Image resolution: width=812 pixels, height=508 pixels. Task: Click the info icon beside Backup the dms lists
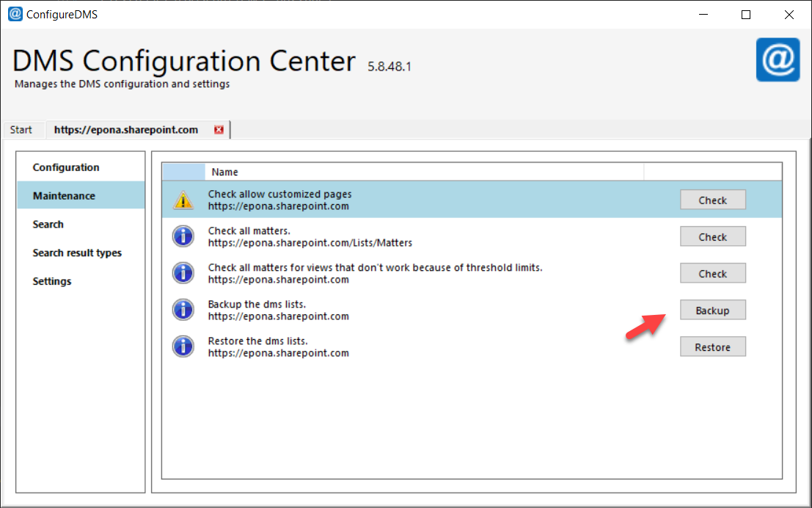coord(183,310)
